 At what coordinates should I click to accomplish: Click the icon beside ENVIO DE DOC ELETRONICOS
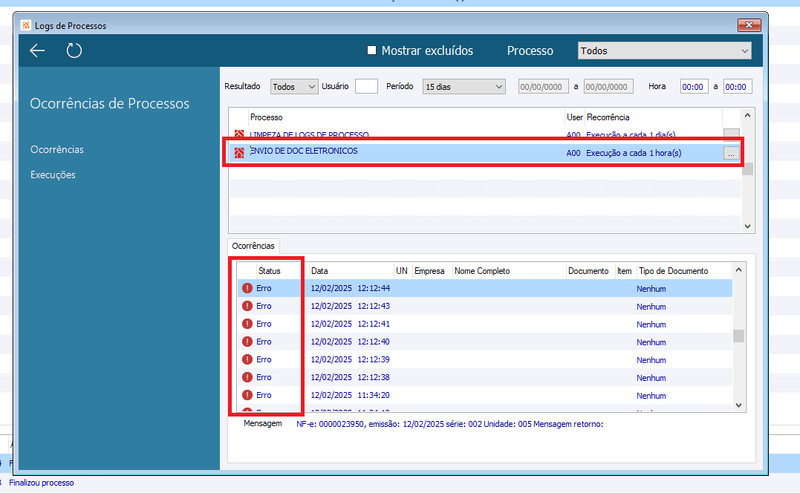click(x=239, y=153)
